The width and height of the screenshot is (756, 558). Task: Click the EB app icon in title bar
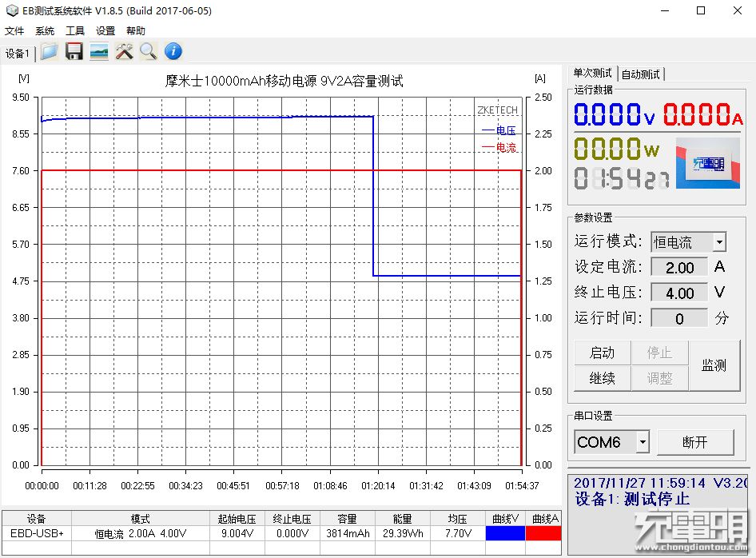point(11,10)
